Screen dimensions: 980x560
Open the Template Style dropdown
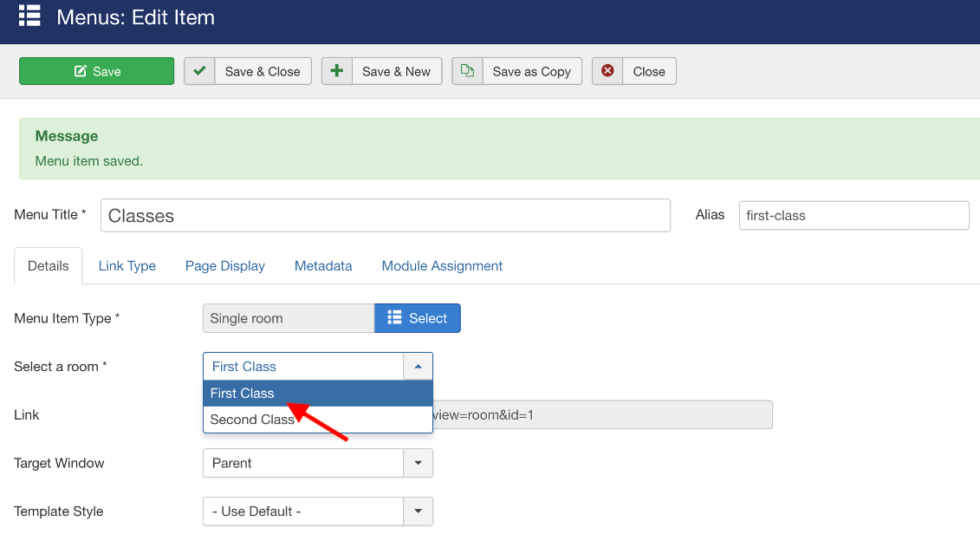(x=418, y=511)
